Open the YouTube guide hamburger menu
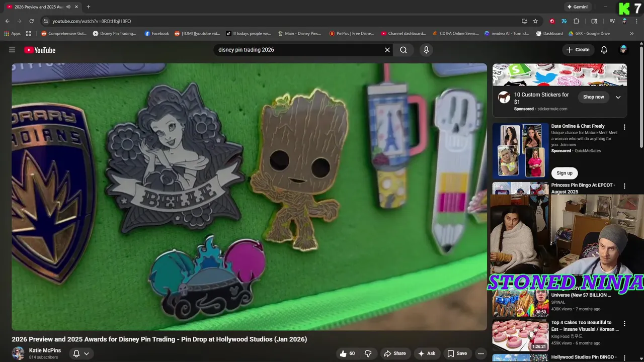Viewport: 644px width, 362px height. [12, 50]
